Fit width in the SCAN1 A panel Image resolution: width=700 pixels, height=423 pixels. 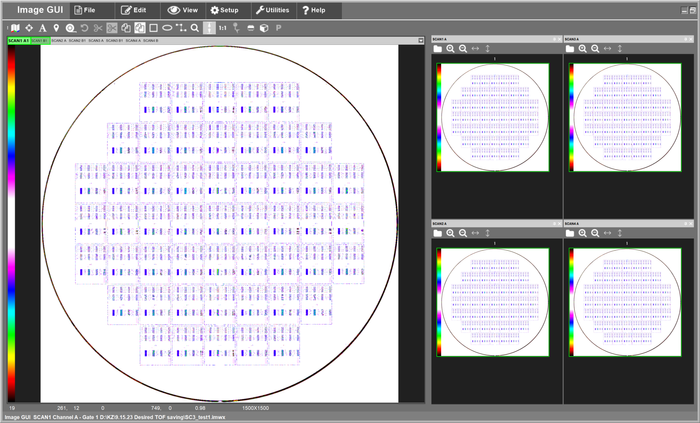click(475, 49)
